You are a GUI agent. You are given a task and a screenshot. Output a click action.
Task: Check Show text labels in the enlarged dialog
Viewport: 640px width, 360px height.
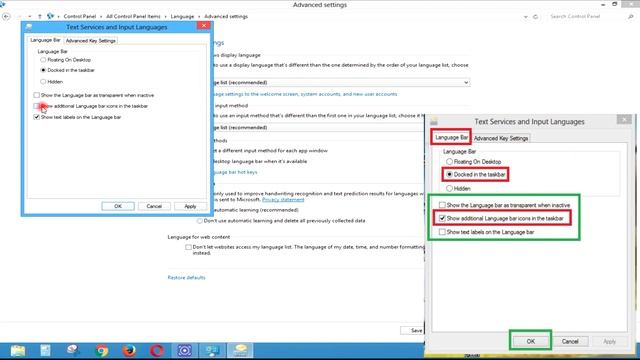(442, 232)
